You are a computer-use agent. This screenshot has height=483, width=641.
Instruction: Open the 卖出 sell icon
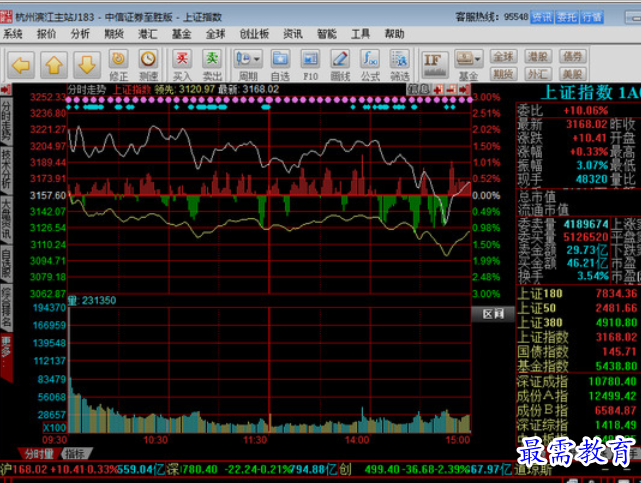pos(212,65)
